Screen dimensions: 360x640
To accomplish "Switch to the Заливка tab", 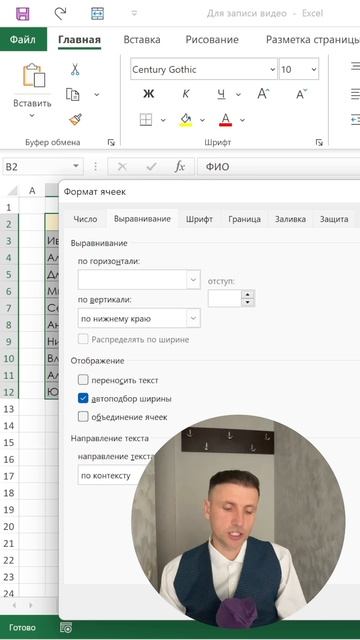I will 290,219.
